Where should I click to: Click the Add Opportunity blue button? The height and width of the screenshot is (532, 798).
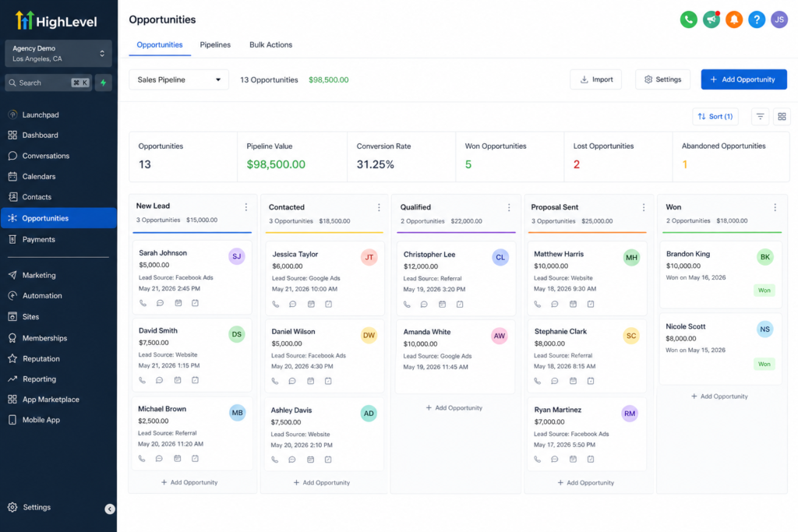coord(743,79)
